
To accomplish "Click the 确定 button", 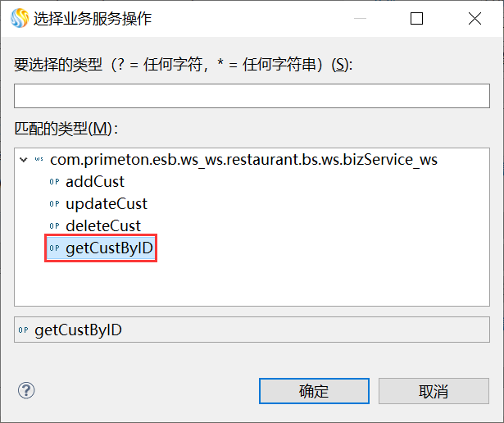I will click(x=314, y=391).
